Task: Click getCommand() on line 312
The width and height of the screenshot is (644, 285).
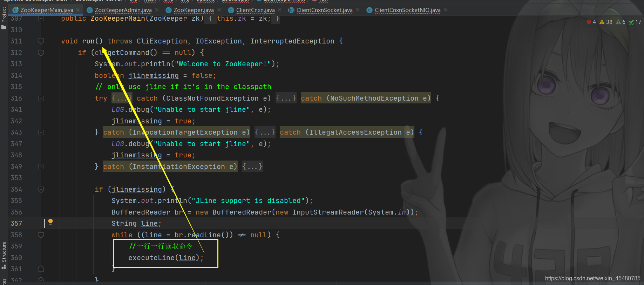Action: (133, 53)
